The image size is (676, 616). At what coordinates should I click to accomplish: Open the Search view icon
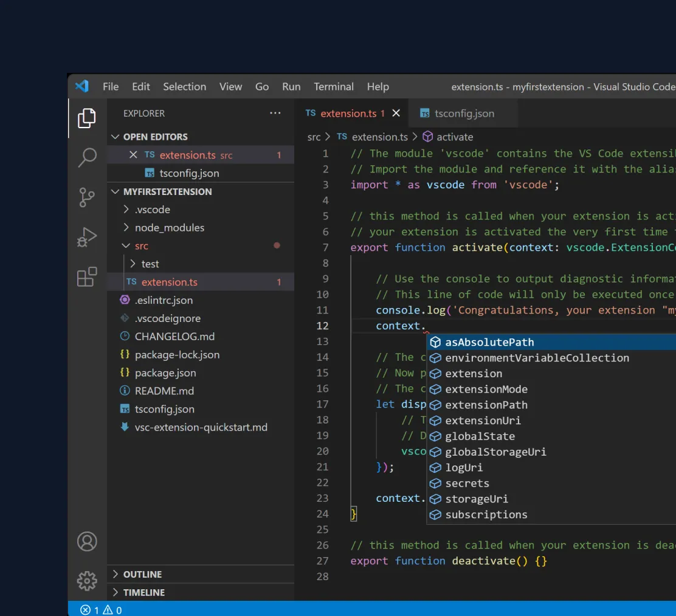pyautogui.click(x=87, y=157)
